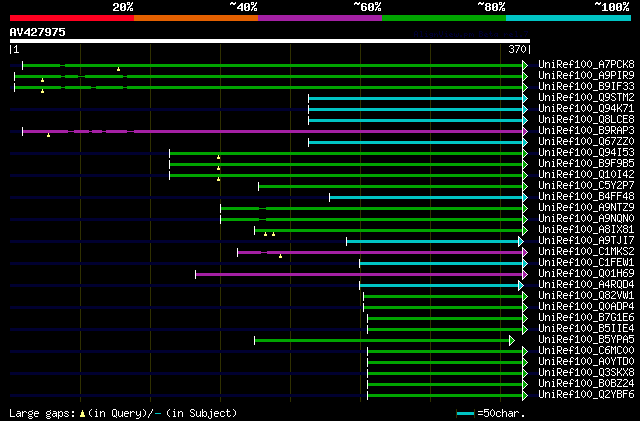Click the cyan 50char scale bar in the legend
This screenshot has height=421, width=640.
(x=465, y=414)
